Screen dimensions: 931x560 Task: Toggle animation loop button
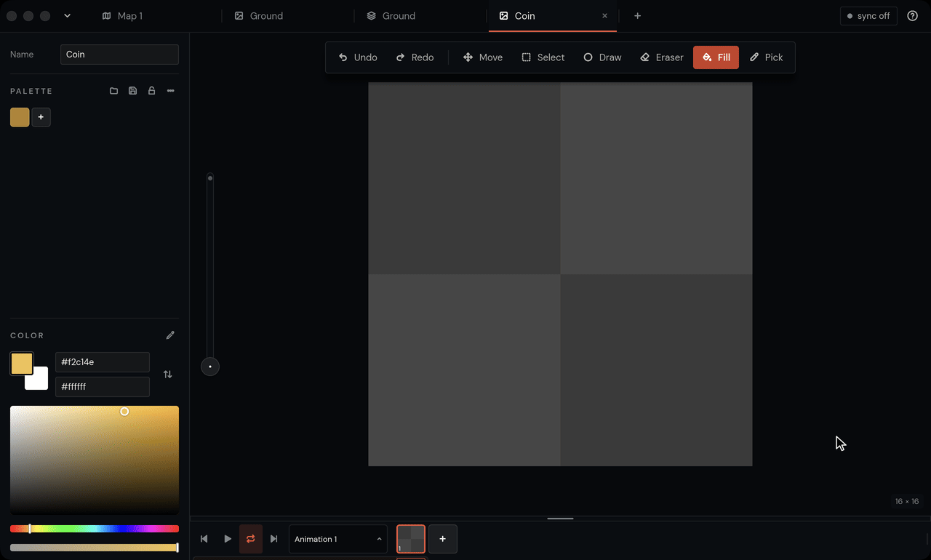point(251,539)
